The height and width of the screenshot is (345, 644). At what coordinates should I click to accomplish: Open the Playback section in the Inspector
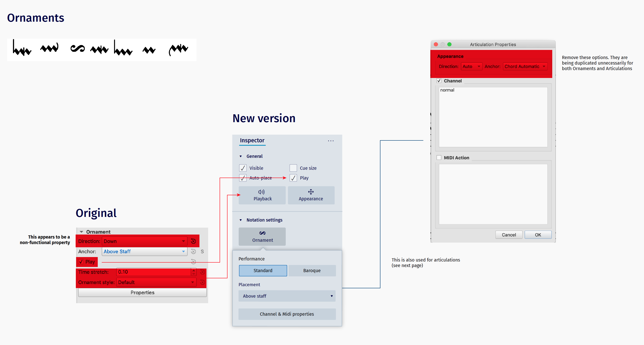(262, 195)
